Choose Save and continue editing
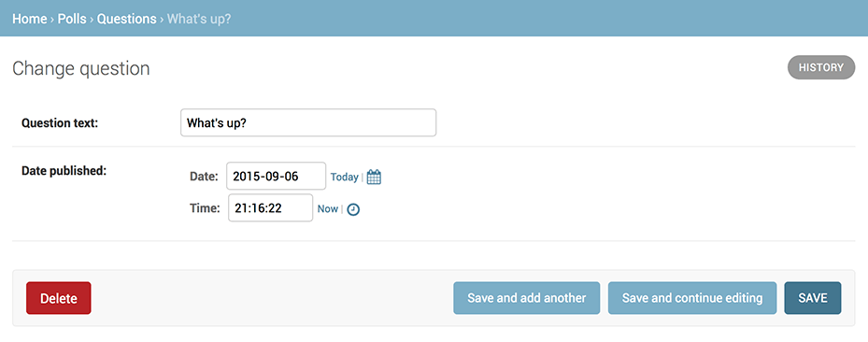 (692, 298)
